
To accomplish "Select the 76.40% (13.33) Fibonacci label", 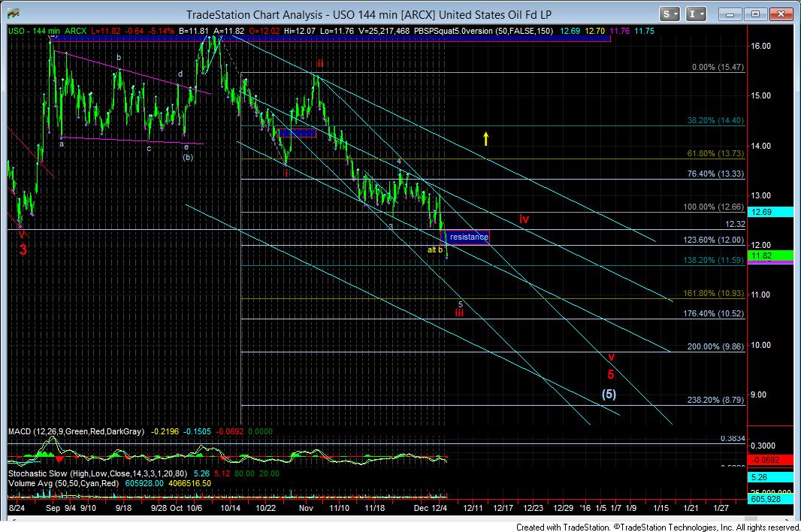I will pyautogui.click(x=715, y=174).
